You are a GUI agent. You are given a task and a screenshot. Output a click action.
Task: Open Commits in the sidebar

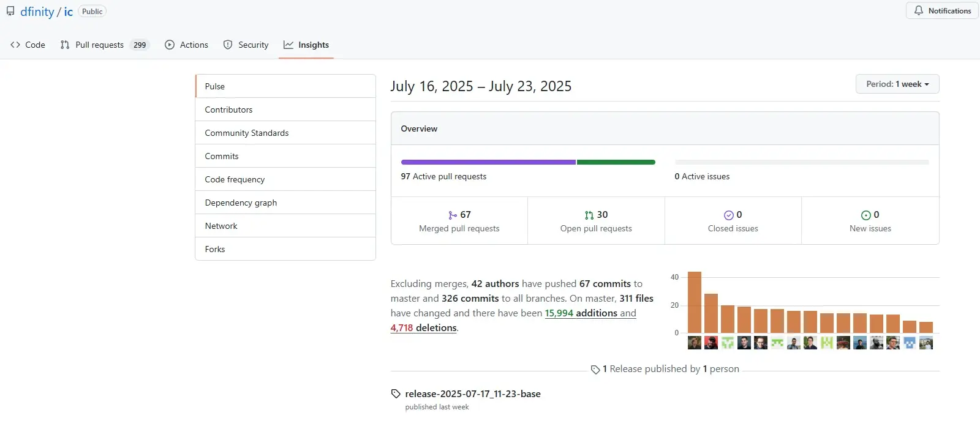(285, 156)
